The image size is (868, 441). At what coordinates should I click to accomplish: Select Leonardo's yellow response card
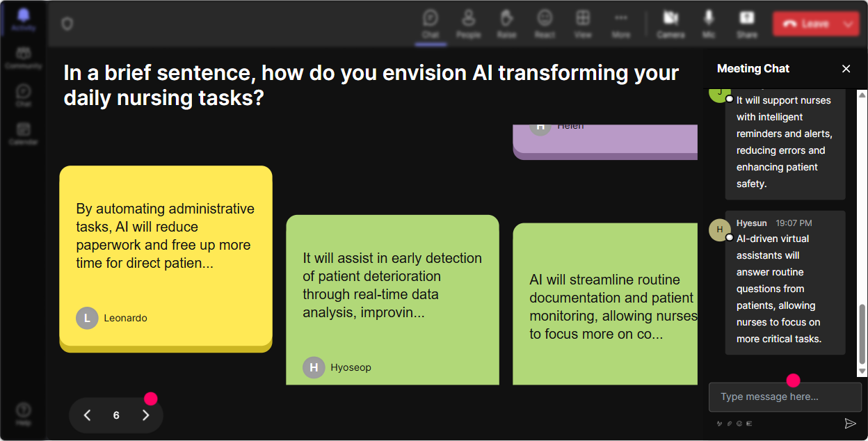(x=166, y=259)
